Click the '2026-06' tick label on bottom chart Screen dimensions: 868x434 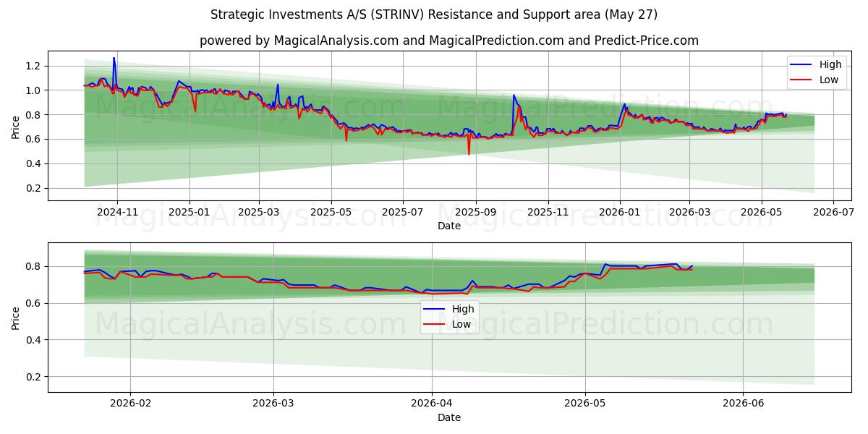point(744,404)
